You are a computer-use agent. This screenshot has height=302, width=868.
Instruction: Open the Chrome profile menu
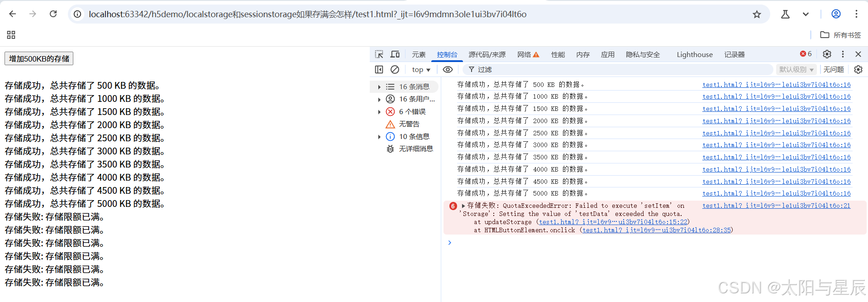pyautogui.click(x=836, y=14)
